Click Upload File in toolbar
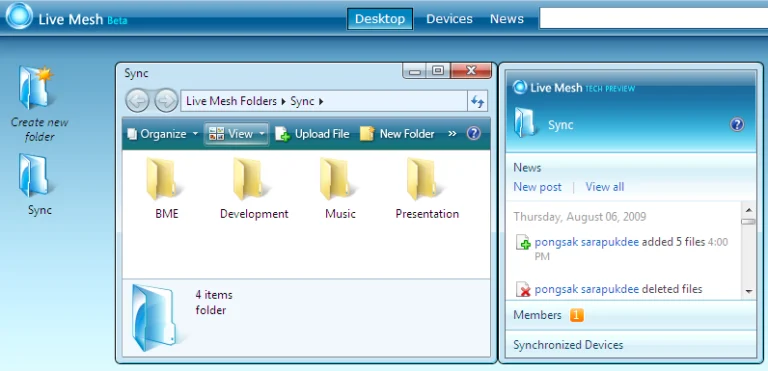Image resolution: width=768 pixels, height=371 pixels. click(x=312, y=134)
